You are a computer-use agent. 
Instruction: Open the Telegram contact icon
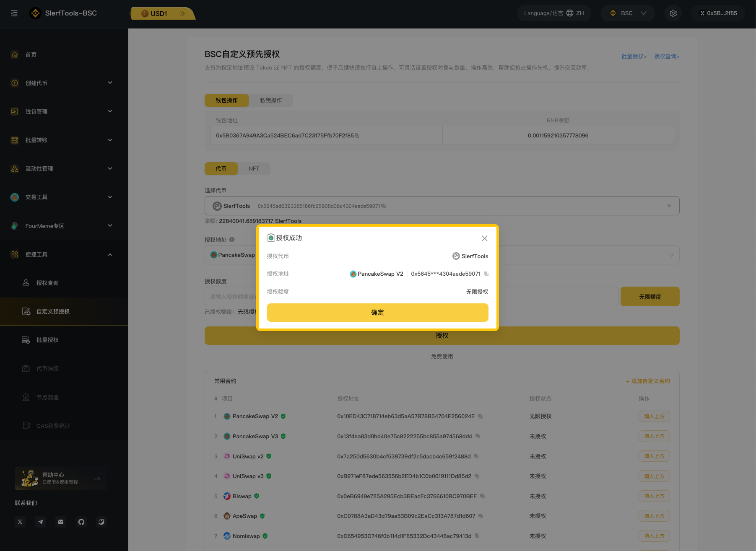point(41,522)
